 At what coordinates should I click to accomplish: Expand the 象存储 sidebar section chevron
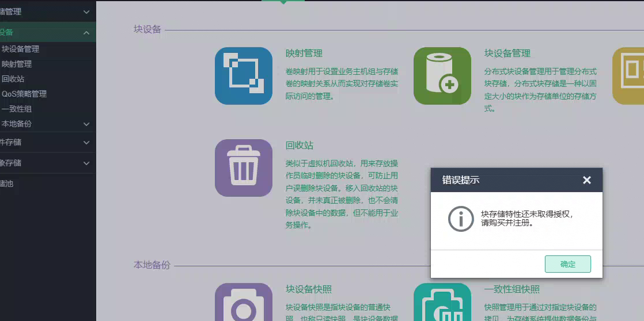tap(86, 163)
